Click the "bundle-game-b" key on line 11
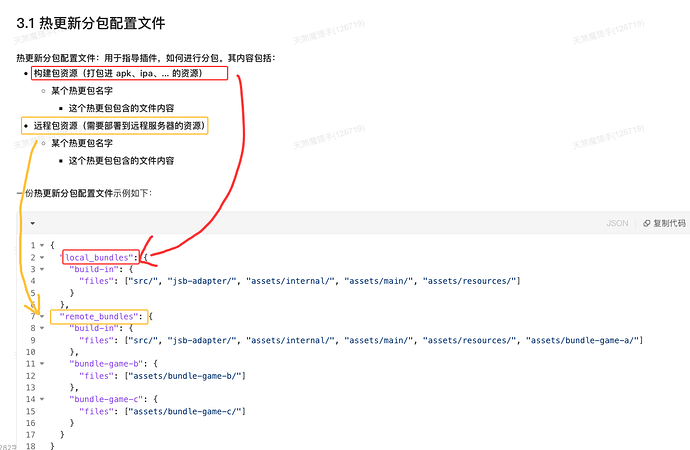Screen dimensions: 690x450 pyautogui.click(x=106, y=364)
